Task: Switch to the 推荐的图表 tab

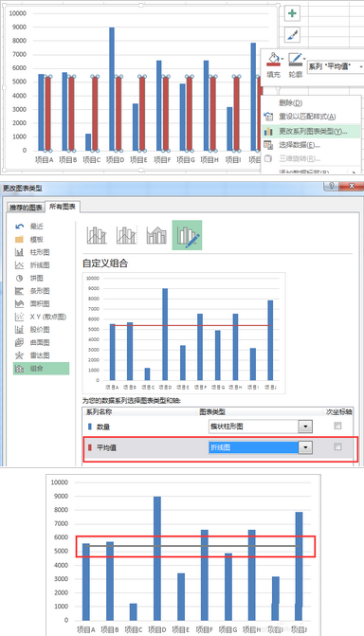Action: pos(26,208)
